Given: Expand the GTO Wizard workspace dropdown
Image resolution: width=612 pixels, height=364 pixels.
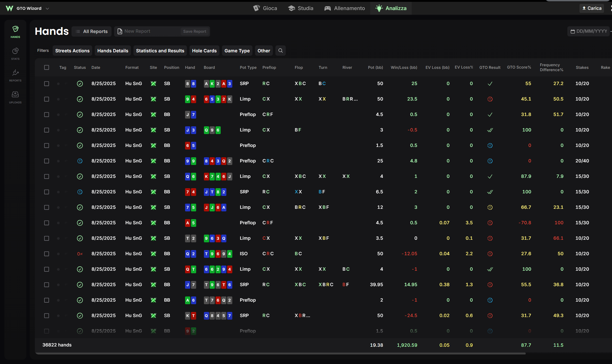Looking at the screenshot, I should click(47, 8).
